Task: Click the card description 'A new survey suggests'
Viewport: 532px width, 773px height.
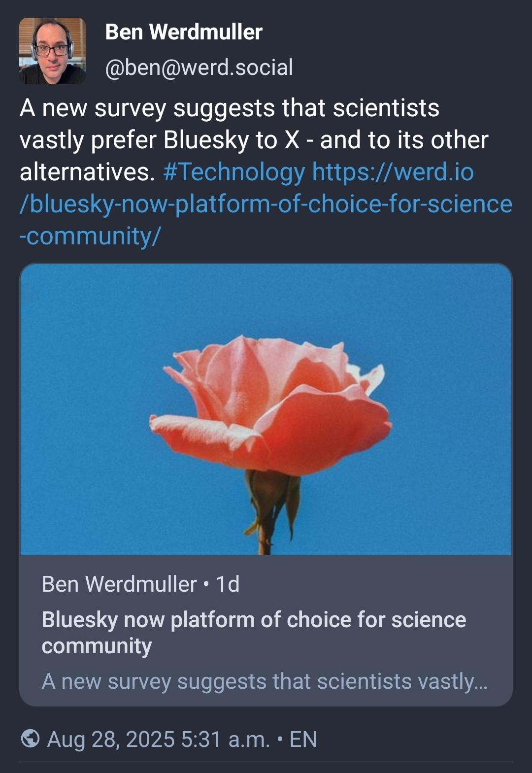Action: pyautogui.click(x=265, y=681)
